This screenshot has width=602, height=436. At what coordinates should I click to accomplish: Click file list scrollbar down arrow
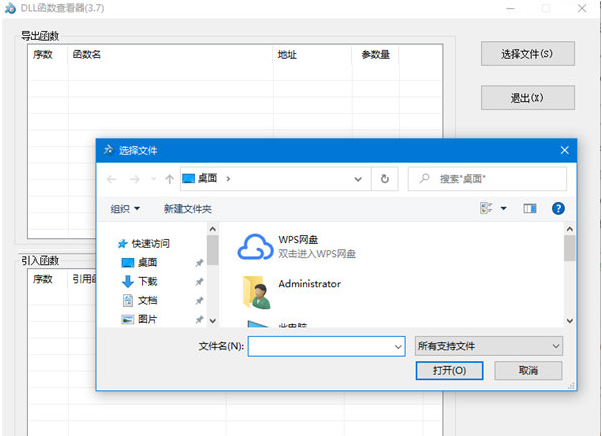click(569, 320)
